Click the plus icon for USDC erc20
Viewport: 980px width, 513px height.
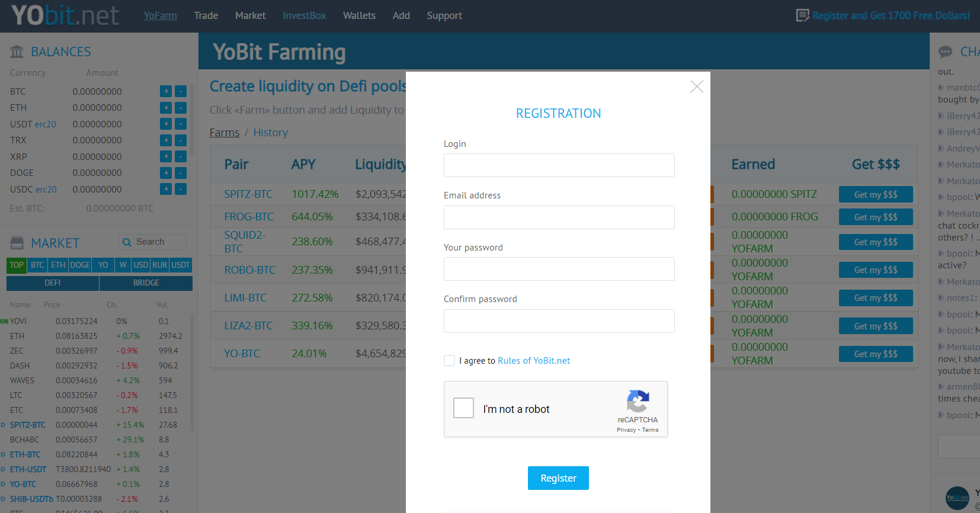(x=166, y=189)
